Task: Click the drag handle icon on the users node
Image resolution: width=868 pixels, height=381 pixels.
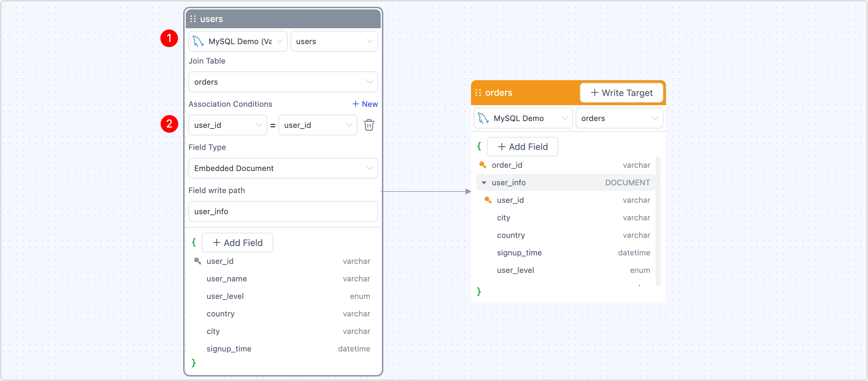Action: 193,19
